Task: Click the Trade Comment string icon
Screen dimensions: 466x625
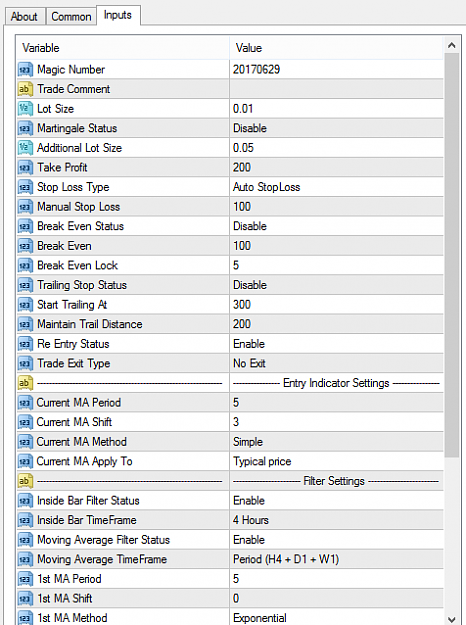Action: coord(25,89)
